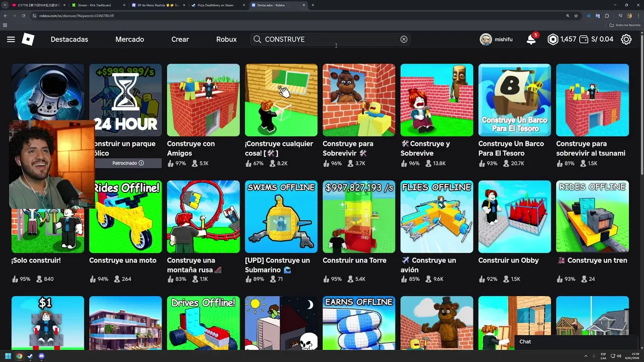Open a new browser tab
Image resolution: width=644 pixels, height=362 pixels.
313,5
